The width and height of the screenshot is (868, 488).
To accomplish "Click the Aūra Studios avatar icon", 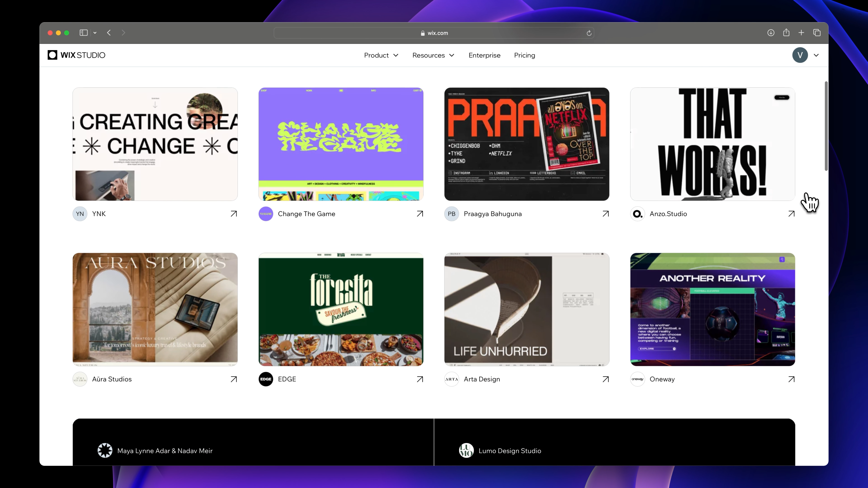I will point(80,379).
